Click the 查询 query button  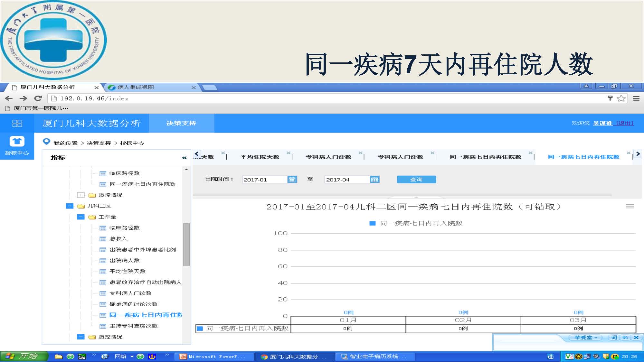tap(416, 180)
